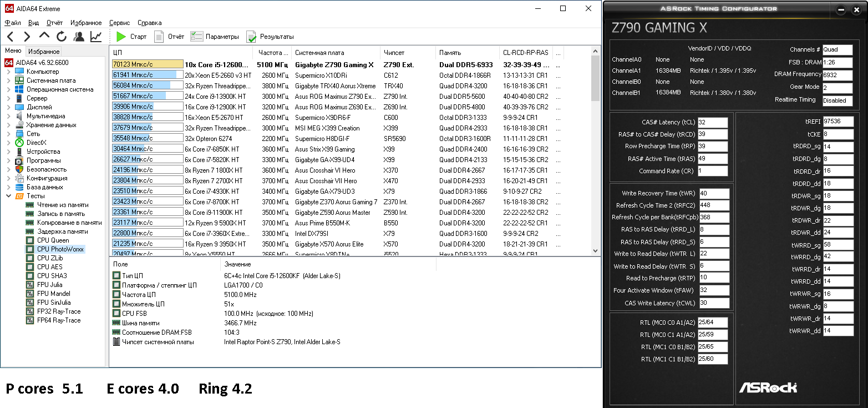
Task: Expand the Дисплей tree node
Action: click(x=8, y=107)
